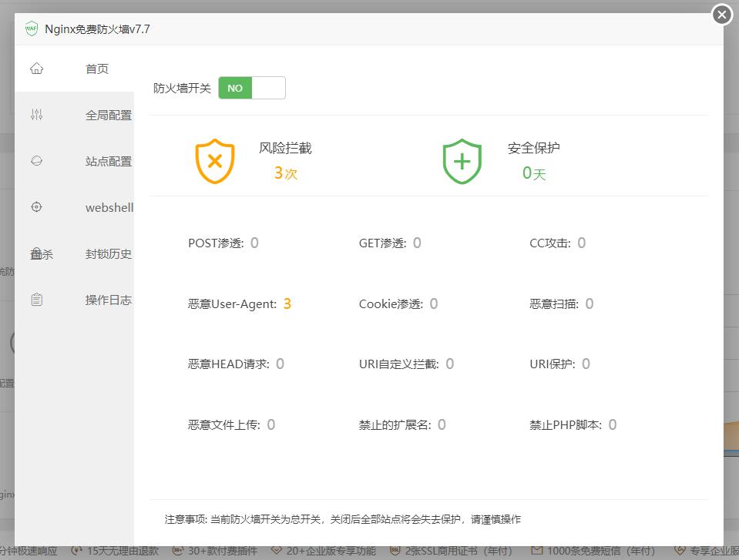Click 15天无理由退款 in background page
The height and width of the screenshot is (560, 739).
point(123,551)
